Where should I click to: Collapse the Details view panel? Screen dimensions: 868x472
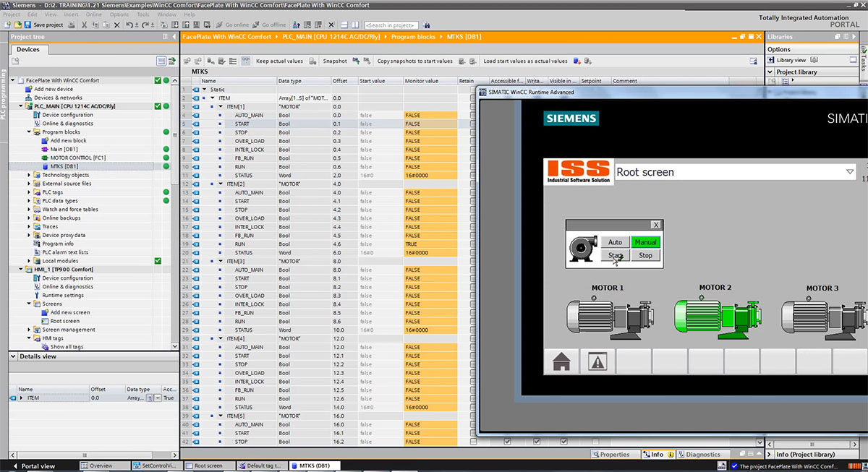pyautogui.click(x=12, y=356)
